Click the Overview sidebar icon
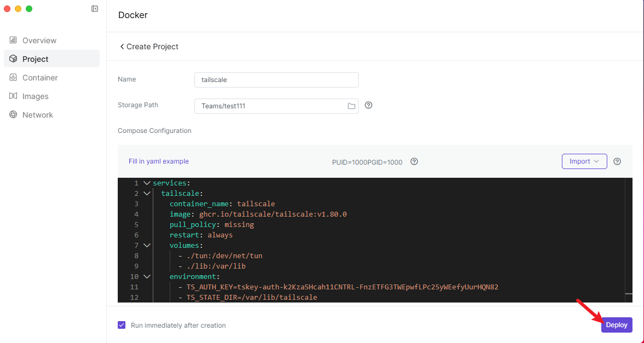644x343 pixels. 13,40
